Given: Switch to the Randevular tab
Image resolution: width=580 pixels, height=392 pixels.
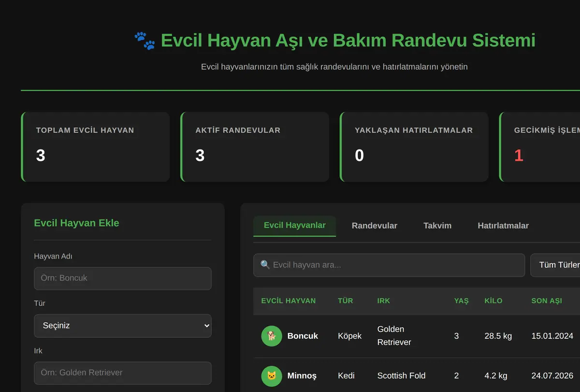Looking at the screenshot, I should 375,226.
